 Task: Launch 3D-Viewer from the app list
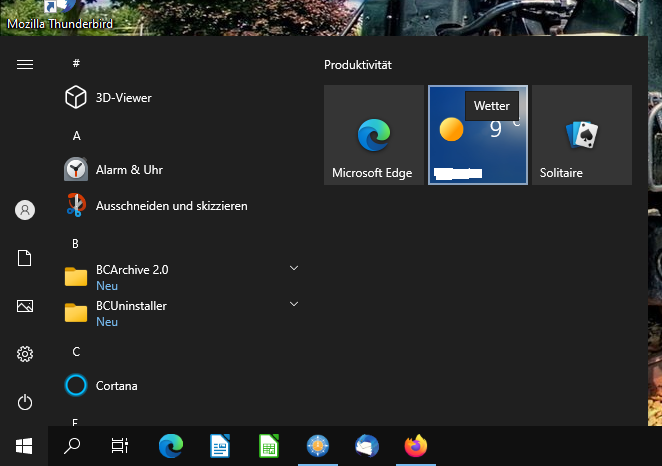tap(182, 98)
